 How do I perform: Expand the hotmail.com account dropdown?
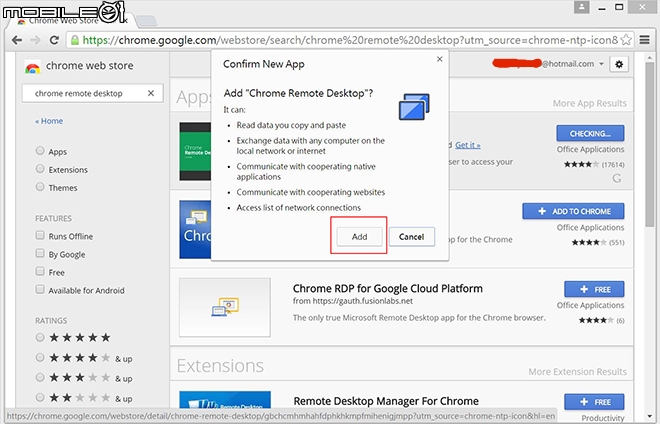[x=601, y=64]
